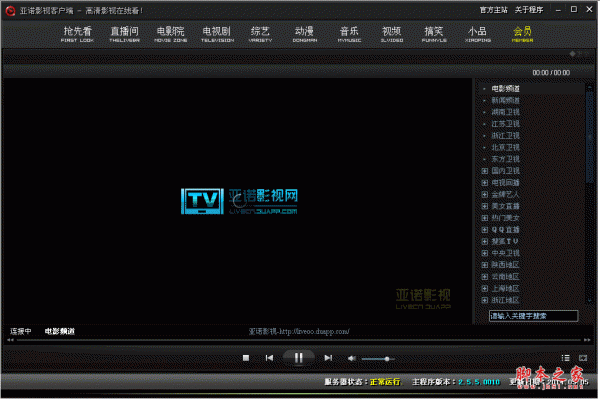The width and height of the screenshot is (600, 399).
Task: Minimize the player window
Action: 558,10
